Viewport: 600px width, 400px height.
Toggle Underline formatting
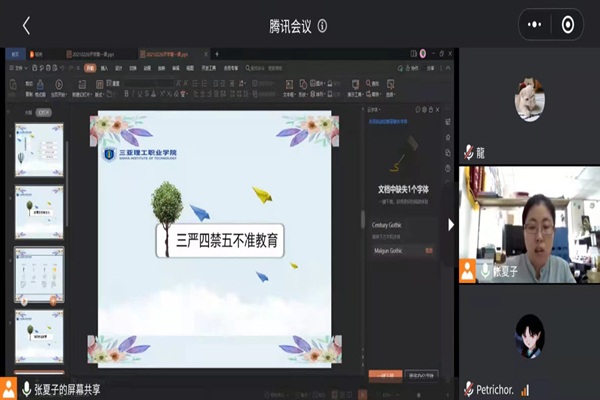(x=140, y=94)
